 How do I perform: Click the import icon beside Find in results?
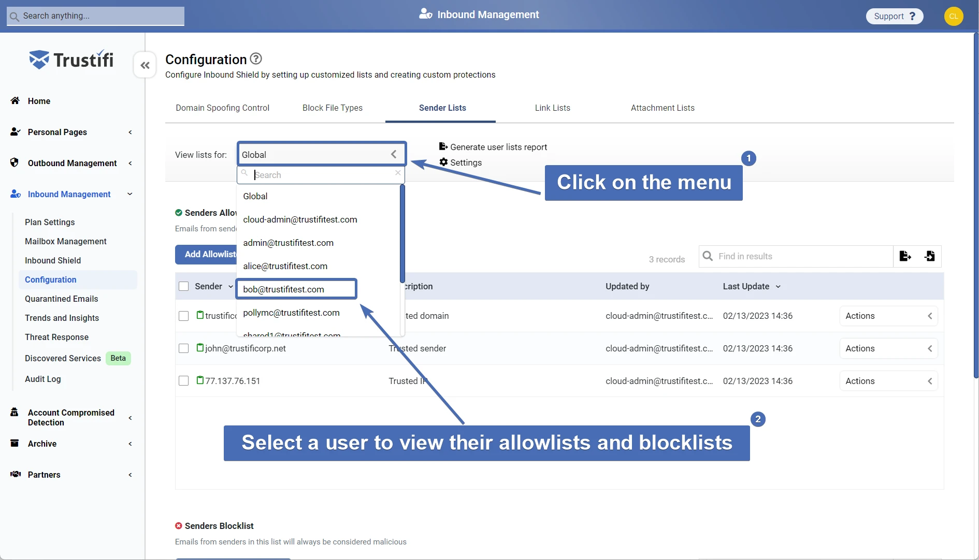929,256
